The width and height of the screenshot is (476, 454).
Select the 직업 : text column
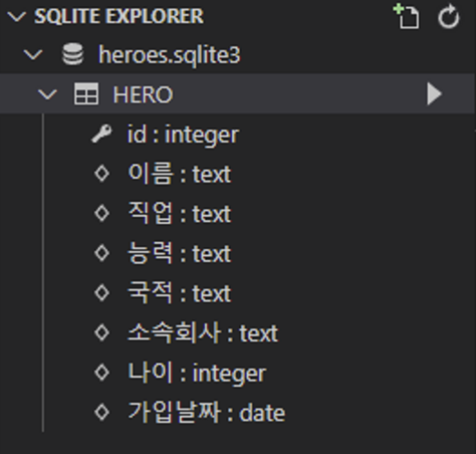point(179,213)
